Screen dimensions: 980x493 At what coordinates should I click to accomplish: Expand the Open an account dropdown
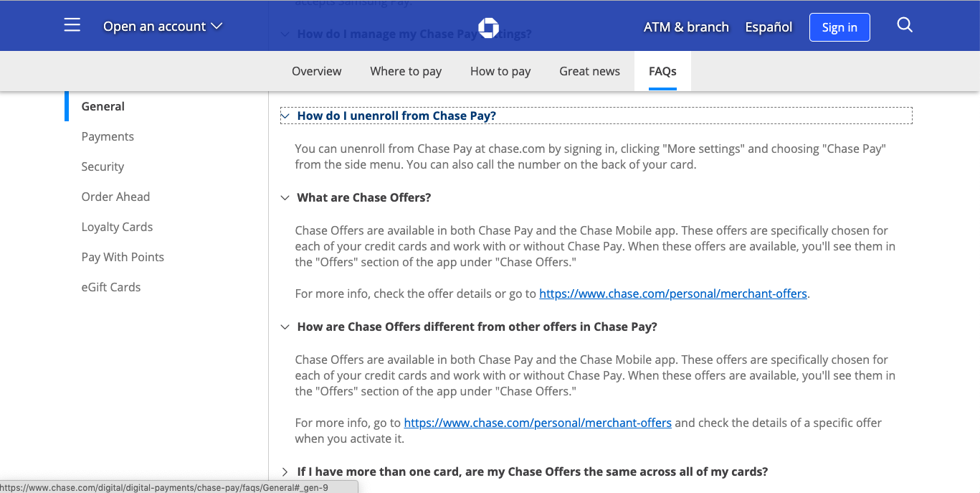click(163, 27)
